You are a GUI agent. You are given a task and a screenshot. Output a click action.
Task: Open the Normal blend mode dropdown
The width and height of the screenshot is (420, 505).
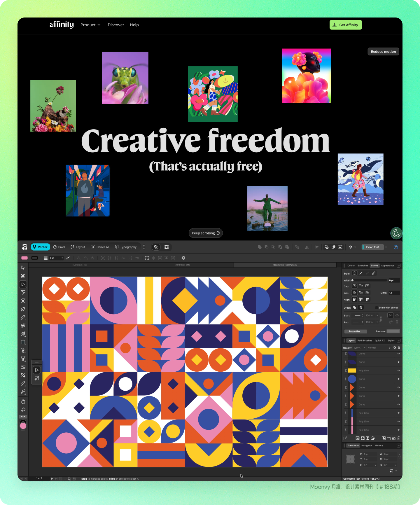(379, 348)
